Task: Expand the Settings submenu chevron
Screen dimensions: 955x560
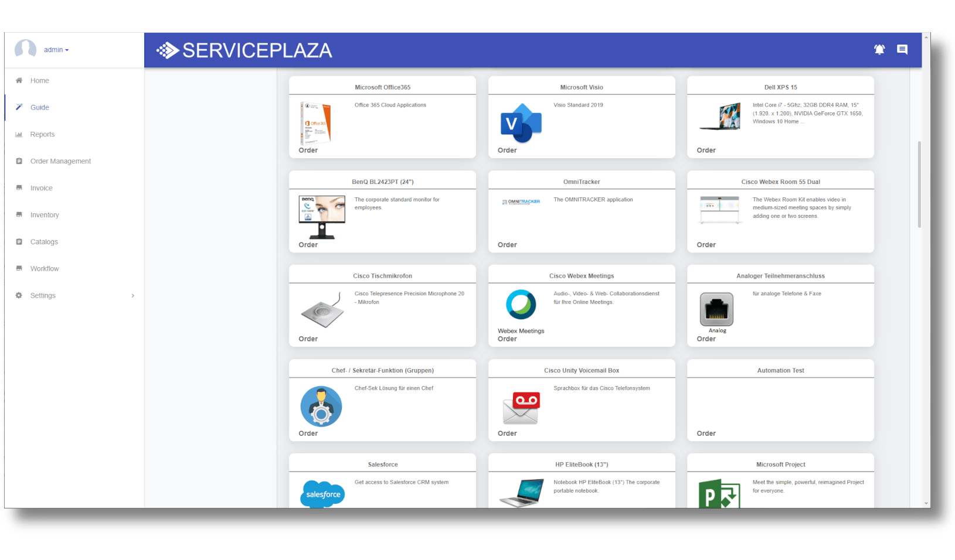Action: coord(133,296)
